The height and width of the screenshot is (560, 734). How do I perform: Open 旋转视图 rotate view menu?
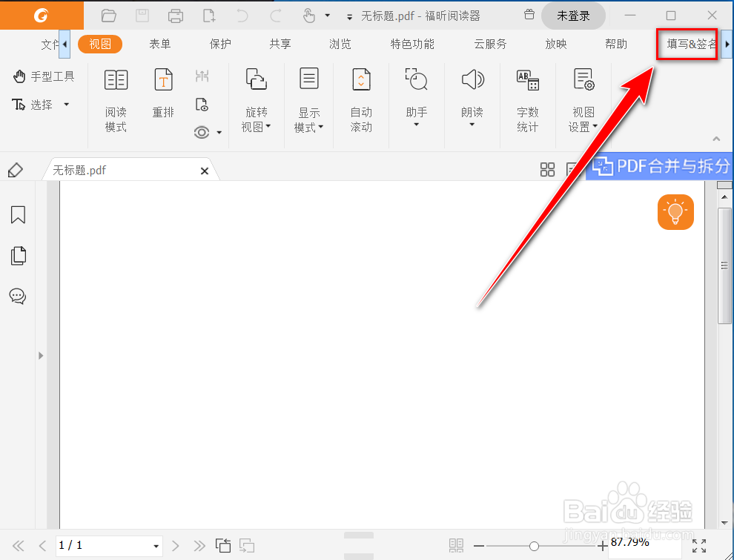coord(256,101)
